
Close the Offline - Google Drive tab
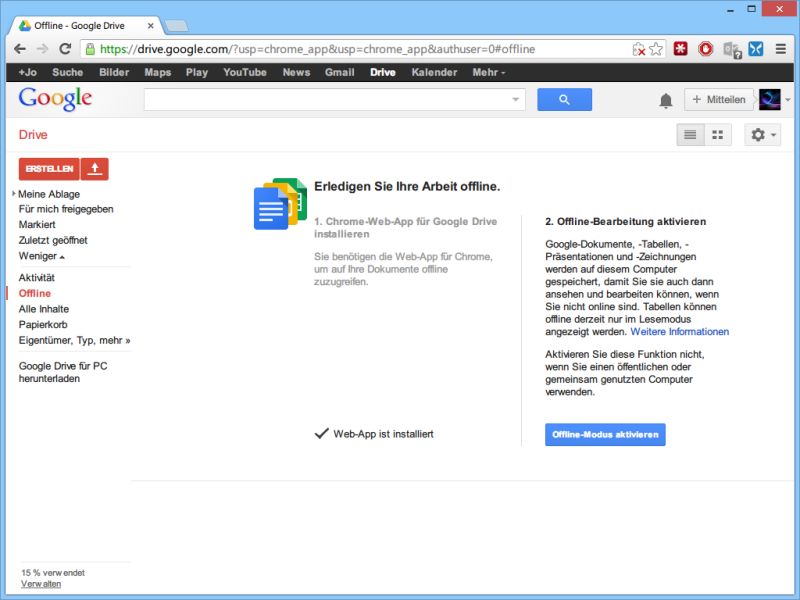point(150,26)
